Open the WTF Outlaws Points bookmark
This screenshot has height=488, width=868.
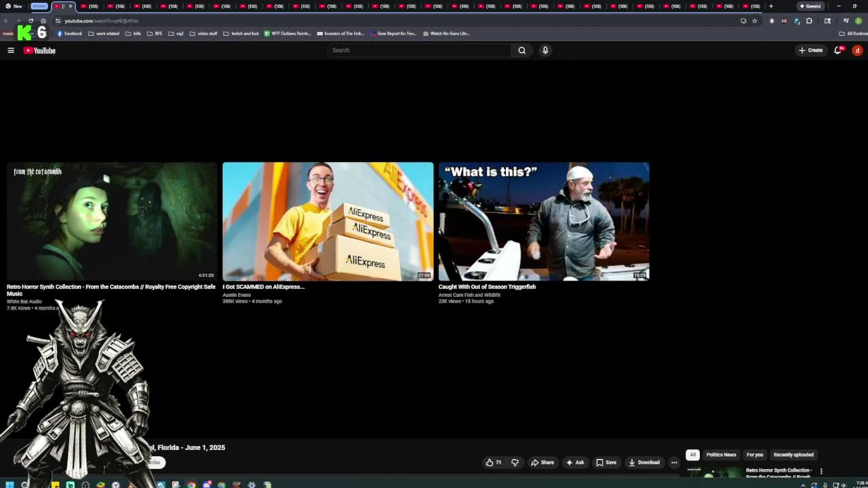[x=288, y=33]
